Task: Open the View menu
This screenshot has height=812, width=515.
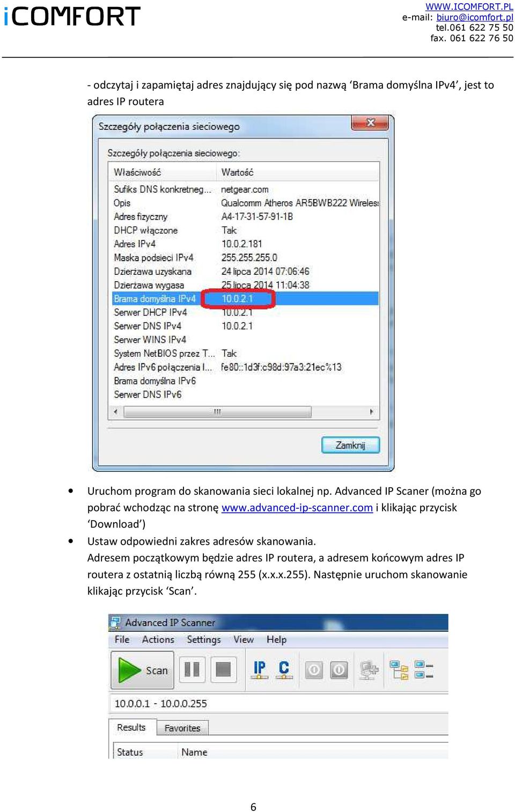Action: click(x=244, y=639)
